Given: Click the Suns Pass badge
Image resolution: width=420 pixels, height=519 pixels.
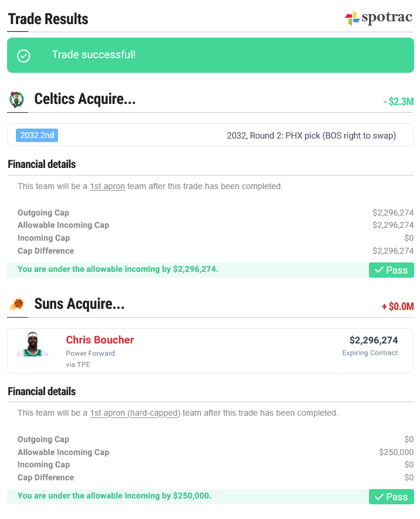Looking at the screenshot, I should point(391,497).
